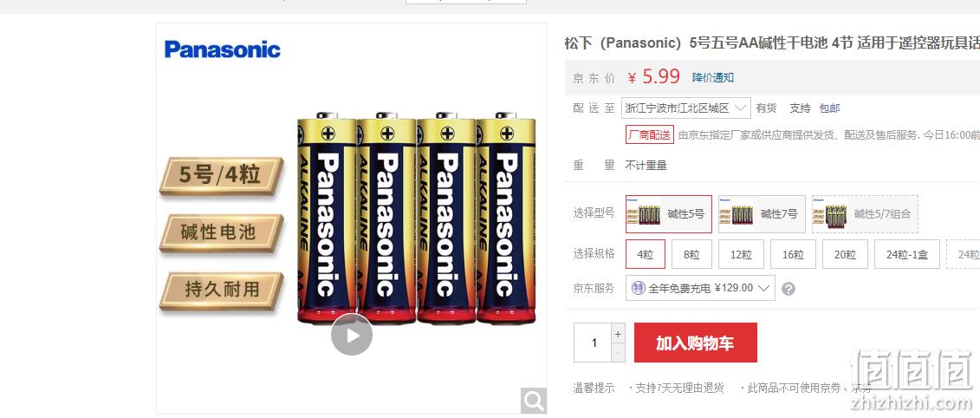Viewport: 980px width, 418px height.
Task: Choose the 8粒 quantity spec
Action: click(691, 254)
